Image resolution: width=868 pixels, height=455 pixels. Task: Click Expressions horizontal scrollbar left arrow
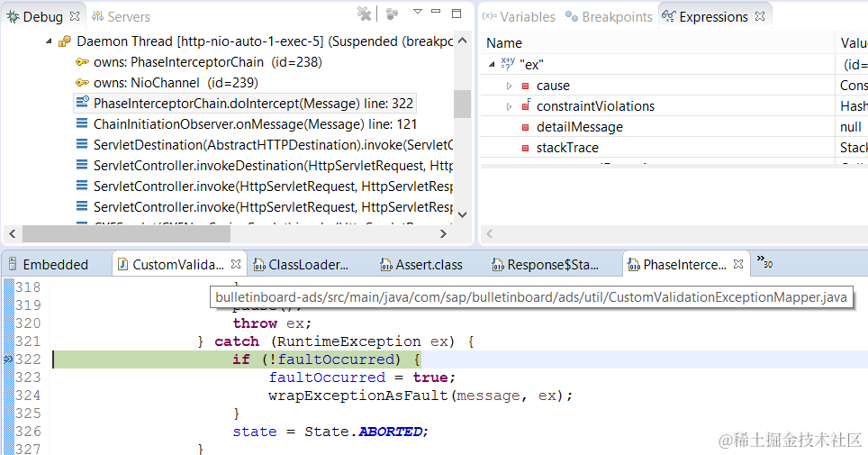489,234
